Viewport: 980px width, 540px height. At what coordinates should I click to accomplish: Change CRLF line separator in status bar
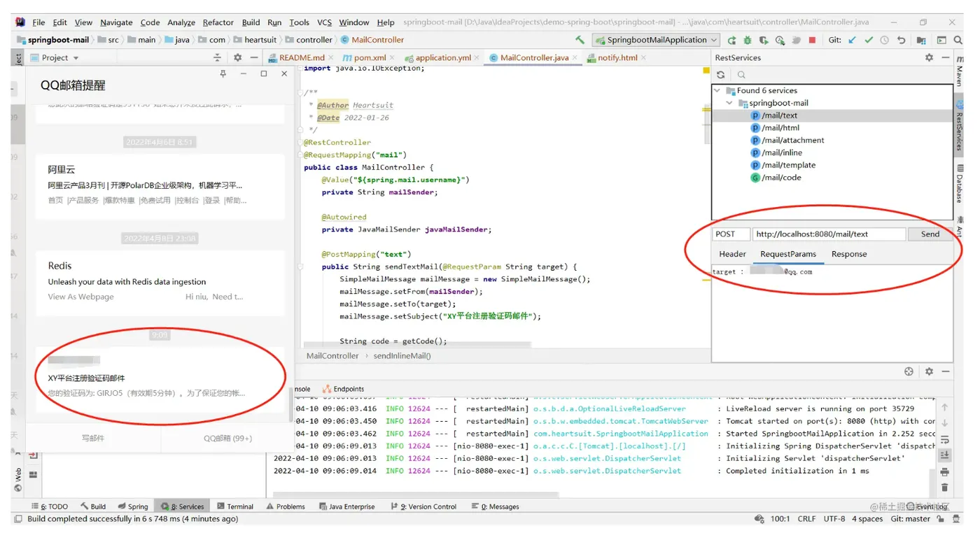(806, 519)
